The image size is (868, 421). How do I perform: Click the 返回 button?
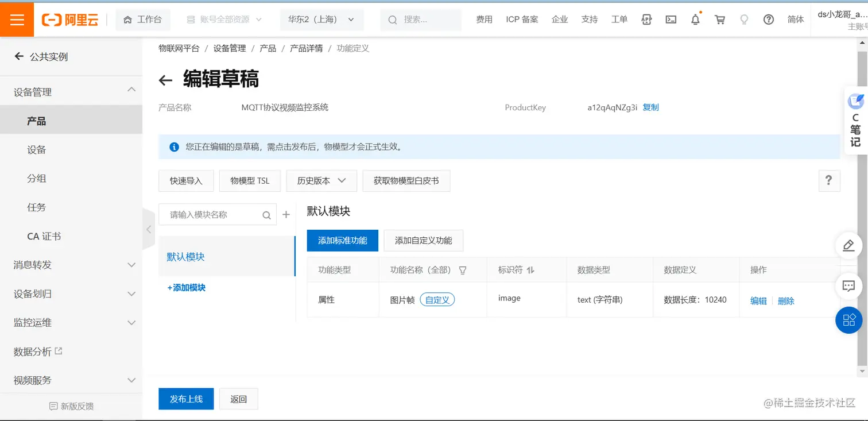(238, 399)
